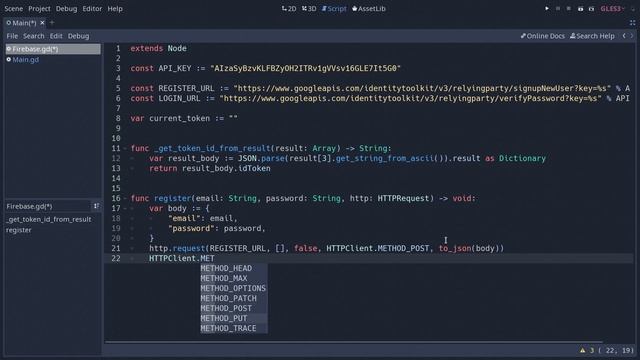Image resolution: width=640 pixels, height=360 pixels.
Task: Click the API_KEY string value
Action: click(x=305, y=69)
